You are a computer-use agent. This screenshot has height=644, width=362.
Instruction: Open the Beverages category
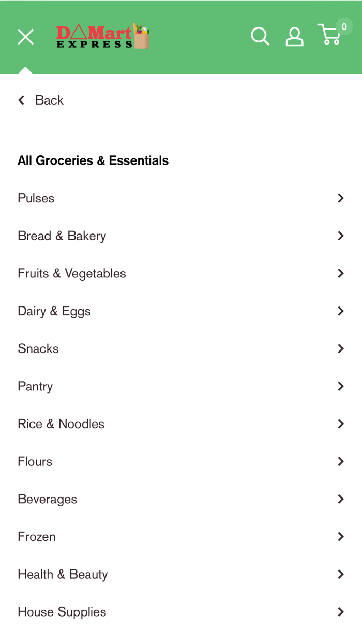click(x=48, y=499)
